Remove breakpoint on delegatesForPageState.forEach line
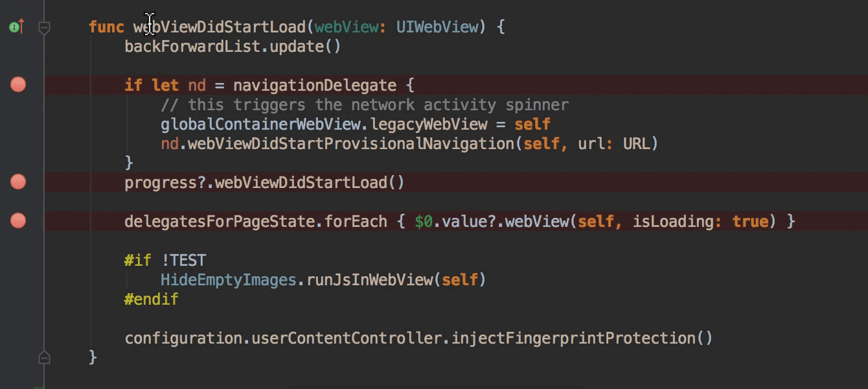Image resolution: width=868 pixels, height=389 pixels. [18, 221]
